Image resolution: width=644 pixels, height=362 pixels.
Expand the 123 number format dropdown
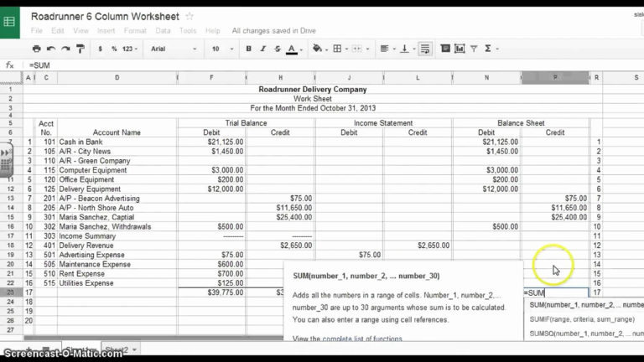pyautogui.click(x=130, y=49)
